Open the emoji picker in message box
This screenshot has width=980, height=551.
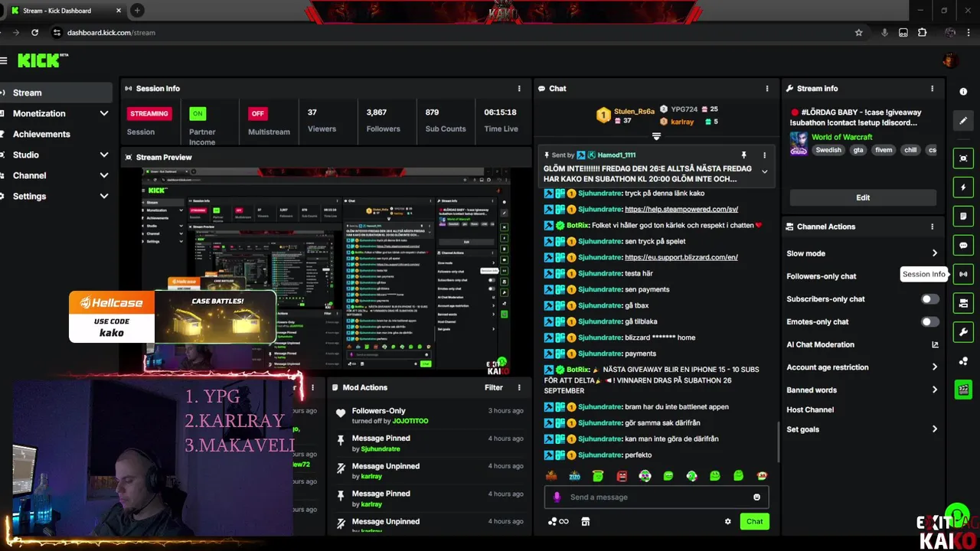[756, 497]
